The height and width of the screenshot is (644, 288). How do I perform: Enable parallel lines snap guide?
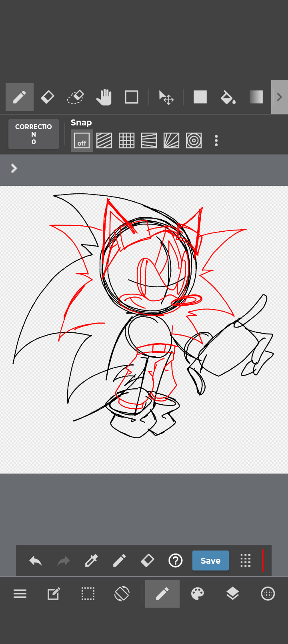[104, 141]
